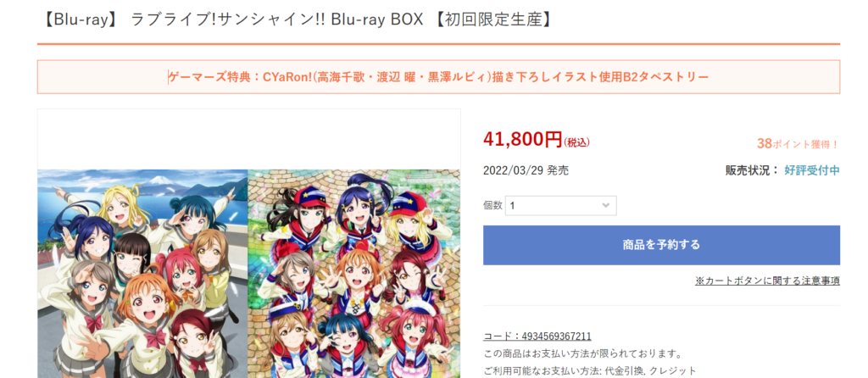Click the 2022/03/29 発売 release date
Image resolution: width=868 pixels, height=378 pixels.
pos(526,170)
